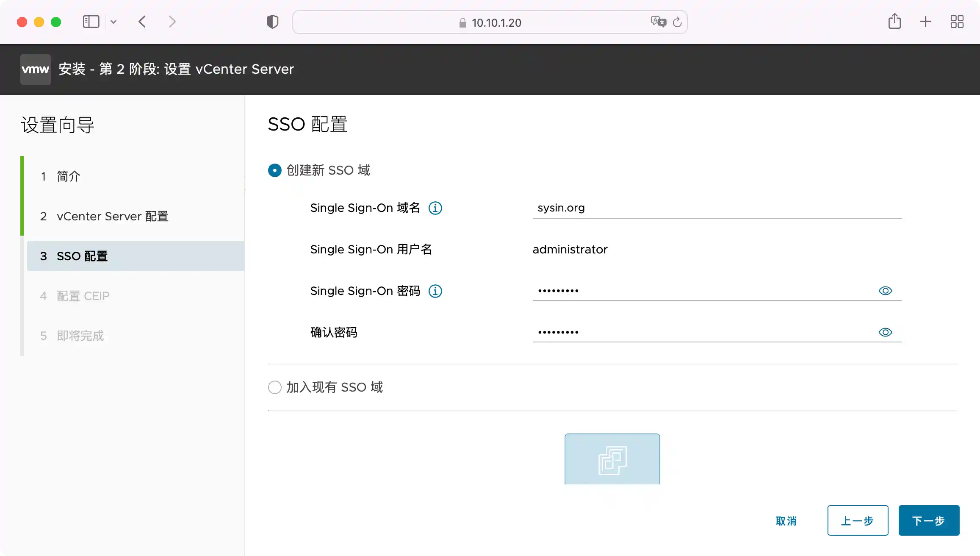This screenshot has height=556, width=980.
Task: Open step 1 简介 in wizard
Action: point(68,176)
